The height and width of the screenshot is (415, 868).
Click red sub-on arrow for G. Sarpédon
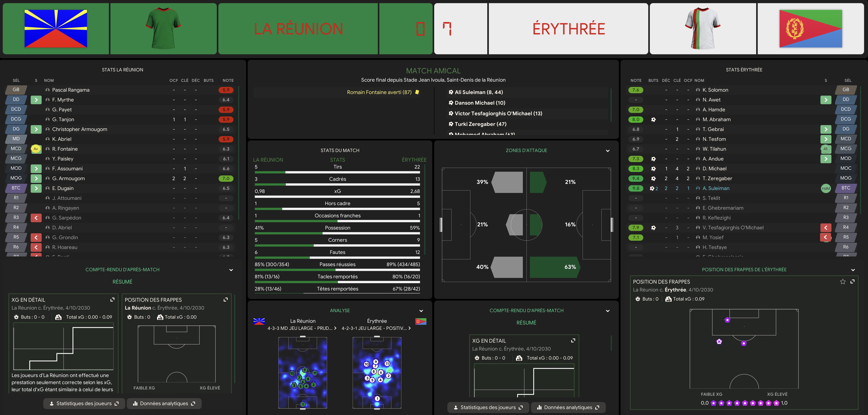36,218
